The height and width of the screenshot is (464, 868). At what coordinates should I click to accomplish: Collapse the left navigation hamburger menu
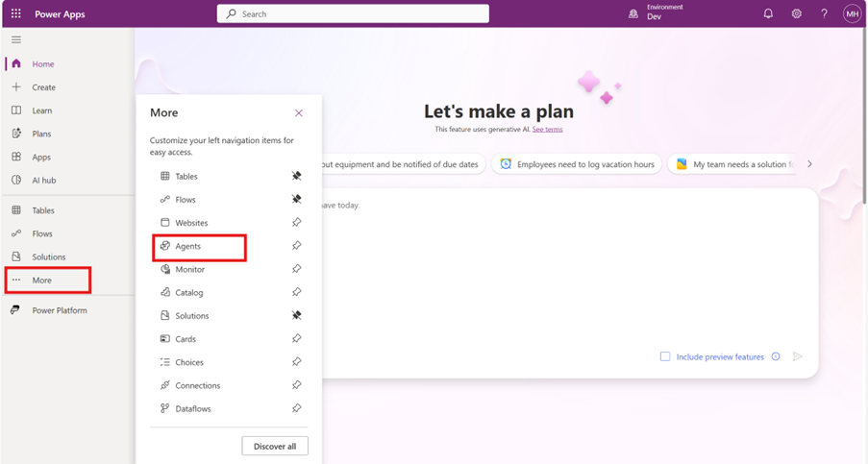point(16,39)
